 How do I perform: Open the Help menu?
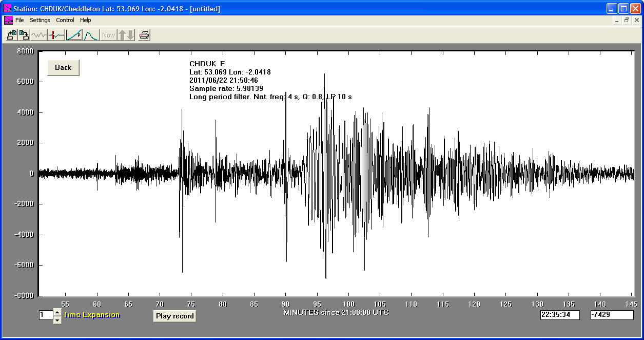click(x=86, y=20)
